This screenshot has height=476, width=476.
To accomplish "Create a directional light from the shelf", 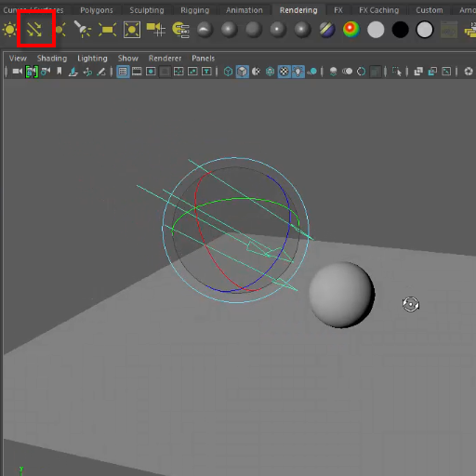I will [x=34, y=30].
